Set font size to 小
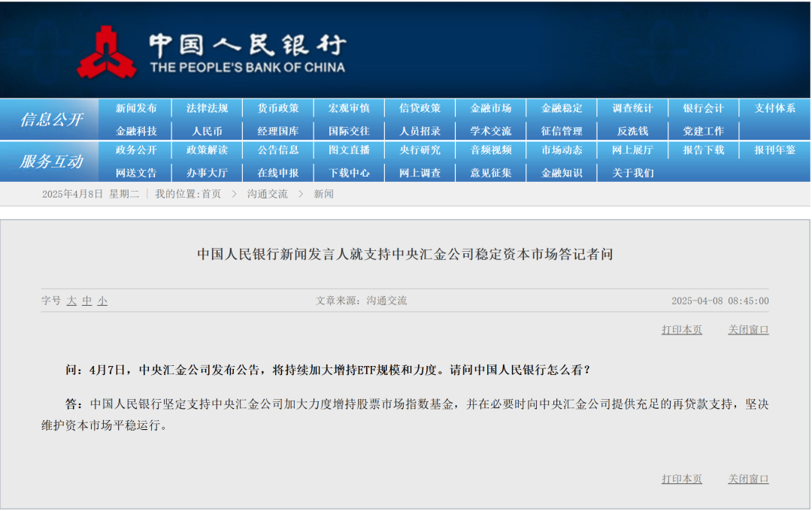 tap(102, 301)
